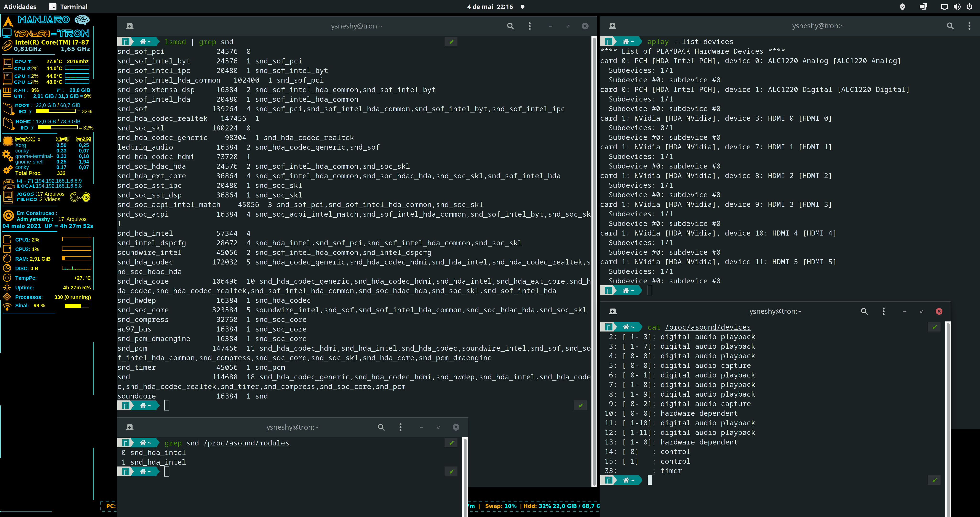This screenshot has width=980, height=517.
Task: Click the gamepad icon next to Jogos
Action: [80, 197]
